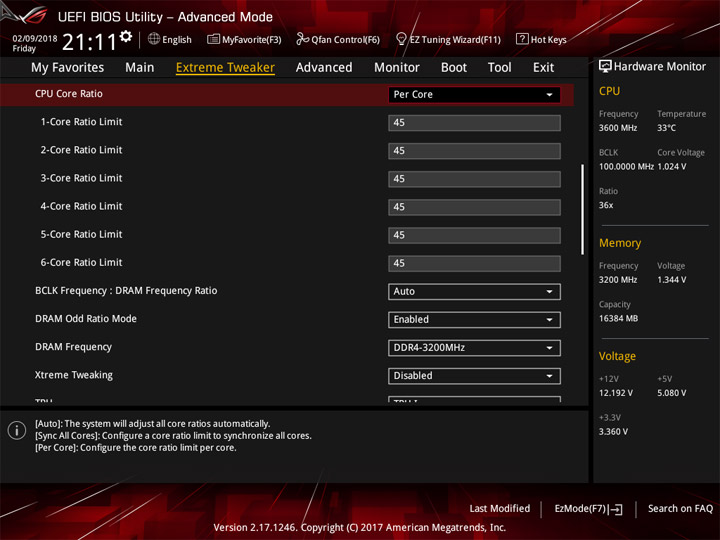Viewport: 720px width, 540px height.
Task: Click the EzMode exit arrow icon
Action: coord(616,509)
